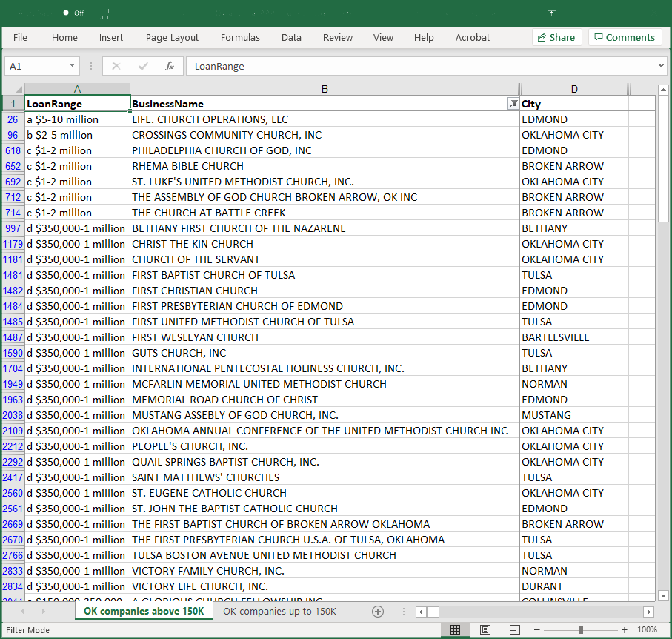Select the LoanRange header cell
The width and height of the screenshot is (672, 639).
pyautogui.click(x=77, y=103)
